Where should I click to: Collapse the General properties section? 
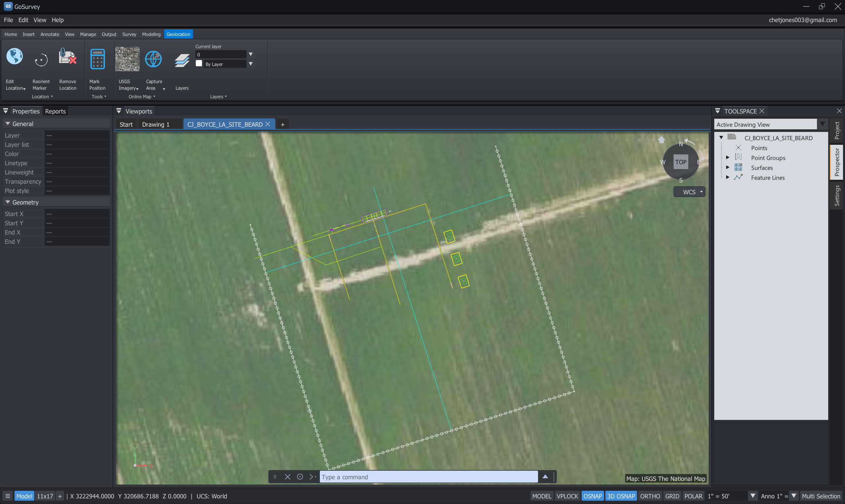pyautogui.click(x=8, y=124)
